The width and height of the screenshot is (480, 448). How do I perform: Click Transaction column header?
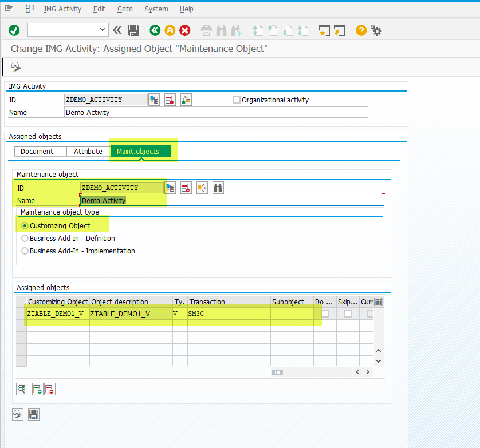[229, 302]
